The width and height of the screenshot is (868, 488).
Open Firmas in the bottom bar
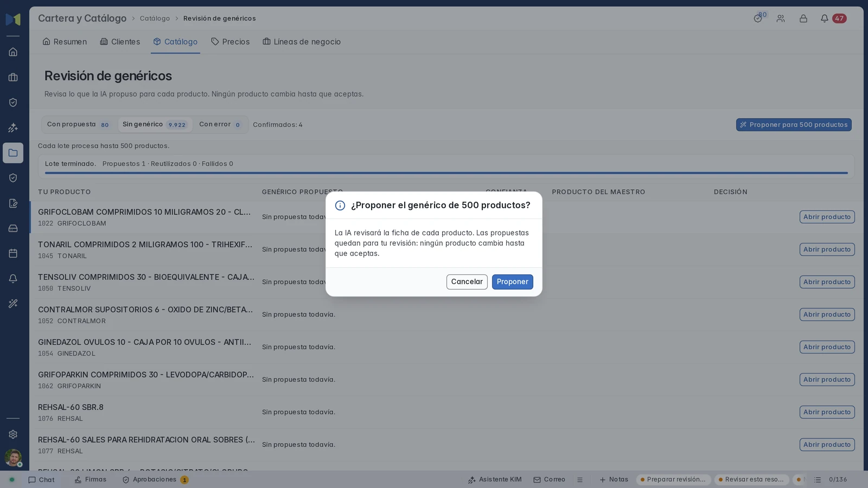coord(90,480)
